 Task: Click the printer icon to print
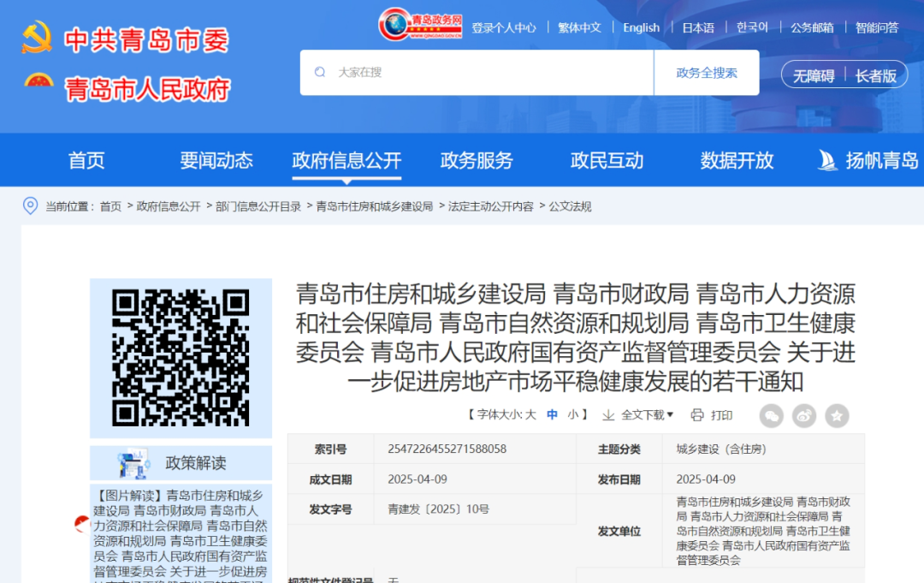tap(697, 415)
